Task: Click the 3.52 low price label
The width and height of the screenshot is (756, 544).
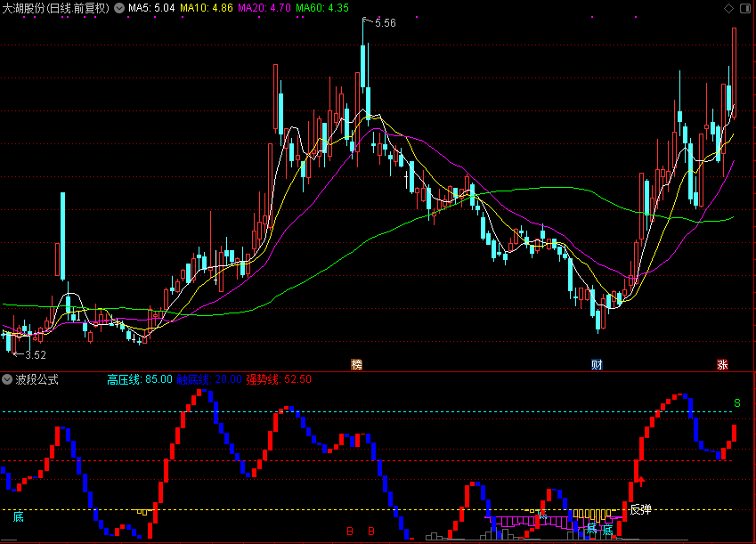Action: [x=36, y=355]
